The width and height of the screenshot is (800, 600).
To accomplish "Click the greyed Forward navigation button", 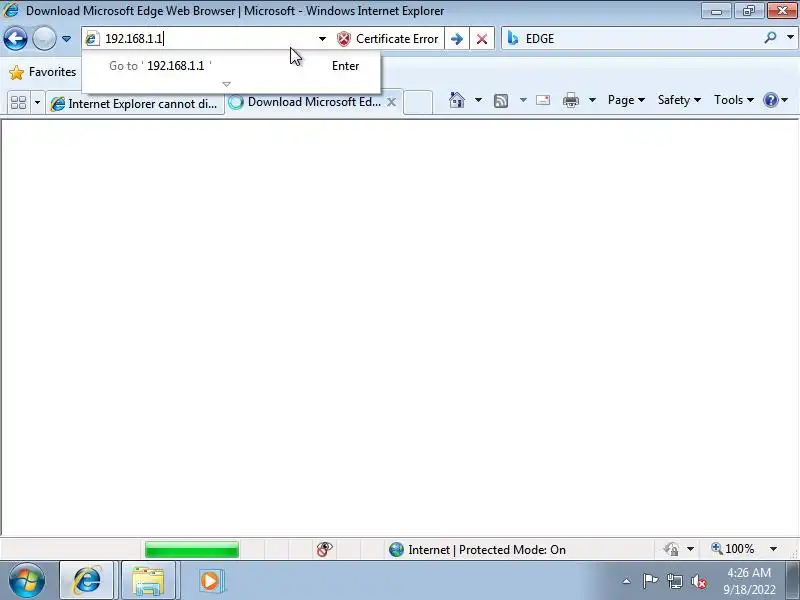I will point(44,38).
